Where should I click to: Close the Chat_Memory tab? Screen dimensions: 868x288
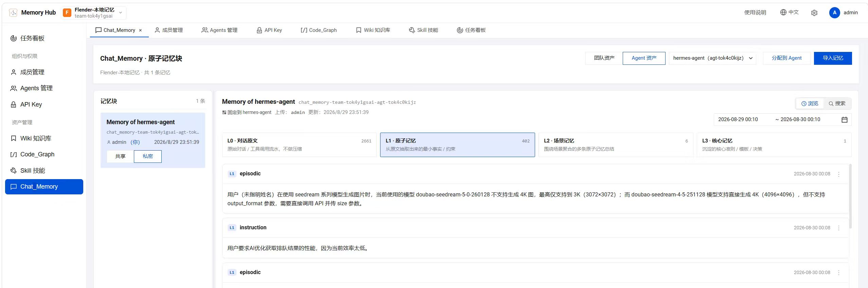(140, 30)
